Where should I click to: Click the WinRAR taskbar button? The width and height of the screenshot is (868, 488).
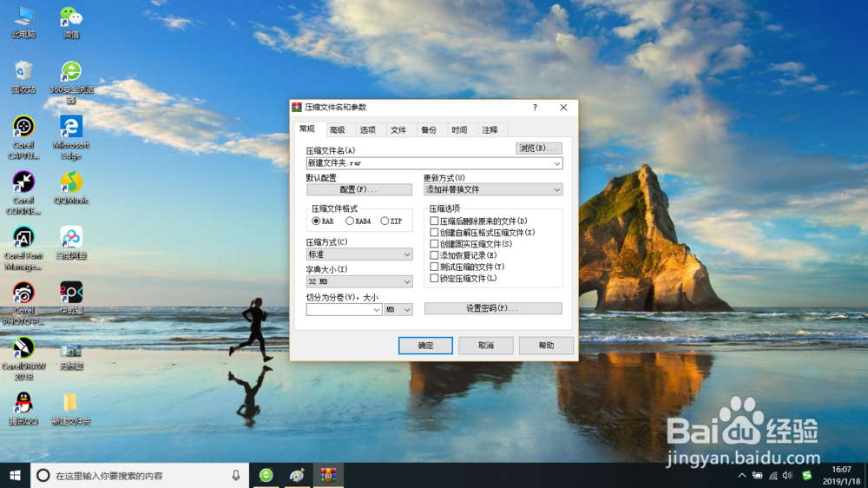(x=328, y=475)
